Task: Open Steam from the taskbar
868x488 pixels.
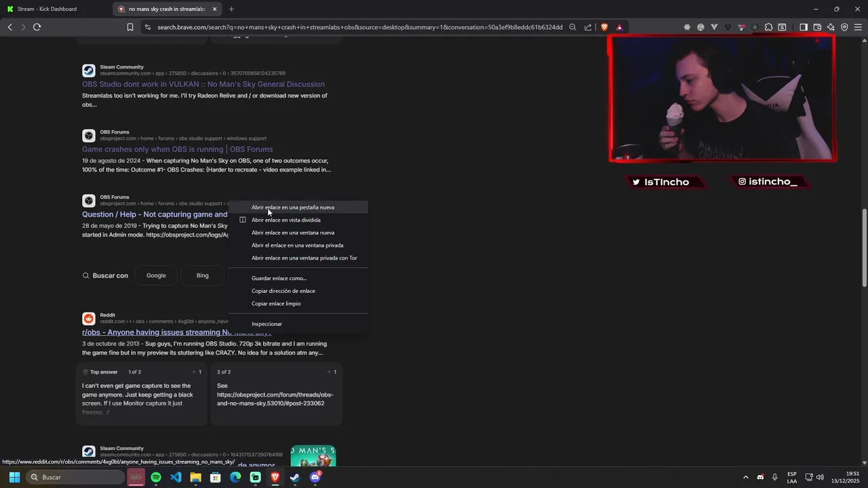Action: [x=295, y=477]
